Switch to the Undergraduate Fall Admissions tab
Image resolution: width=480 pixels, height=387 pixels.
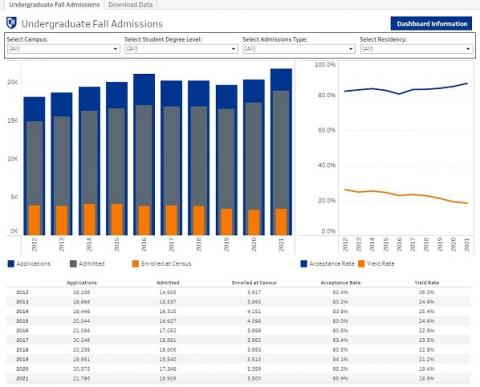coord(54,5)
